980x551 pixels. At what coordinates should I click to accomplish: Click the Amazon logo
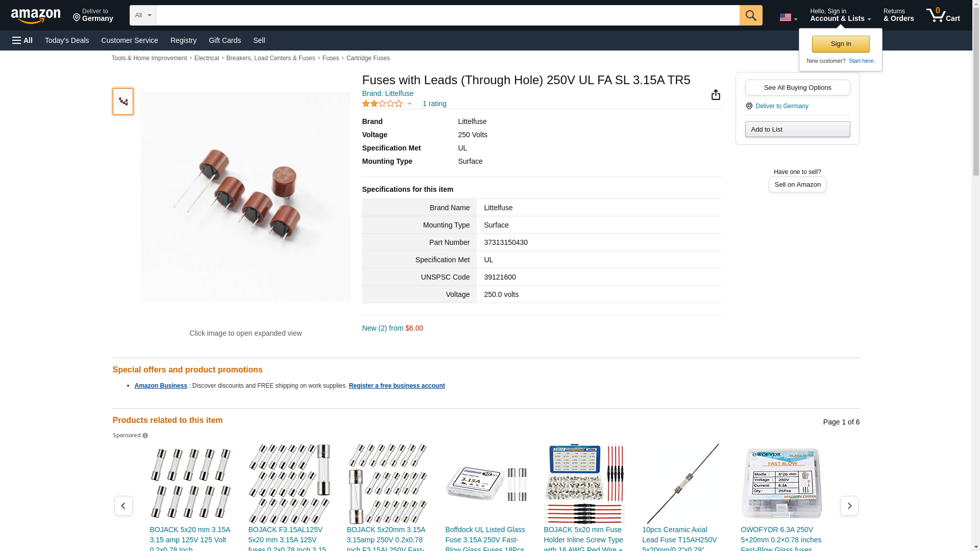[x=36, y=16]
